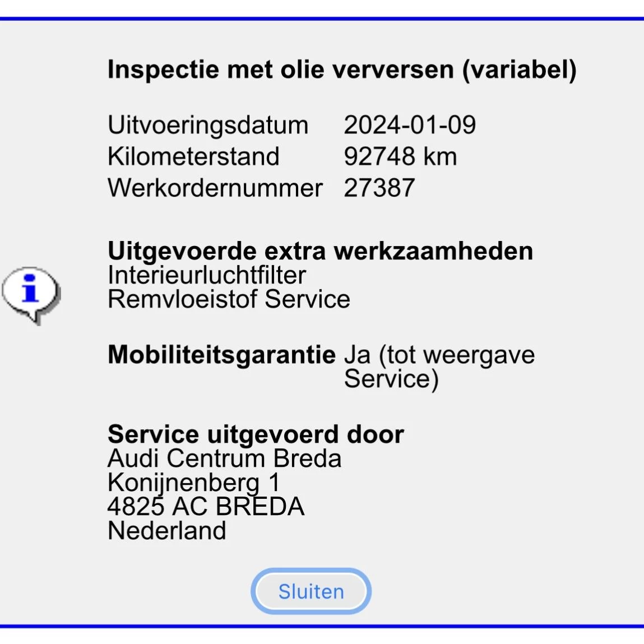Select the Interieurluchtfilter entry
The width and height of the screenshot is (644, 644).
pyautogui.click(x=207, y=275)
